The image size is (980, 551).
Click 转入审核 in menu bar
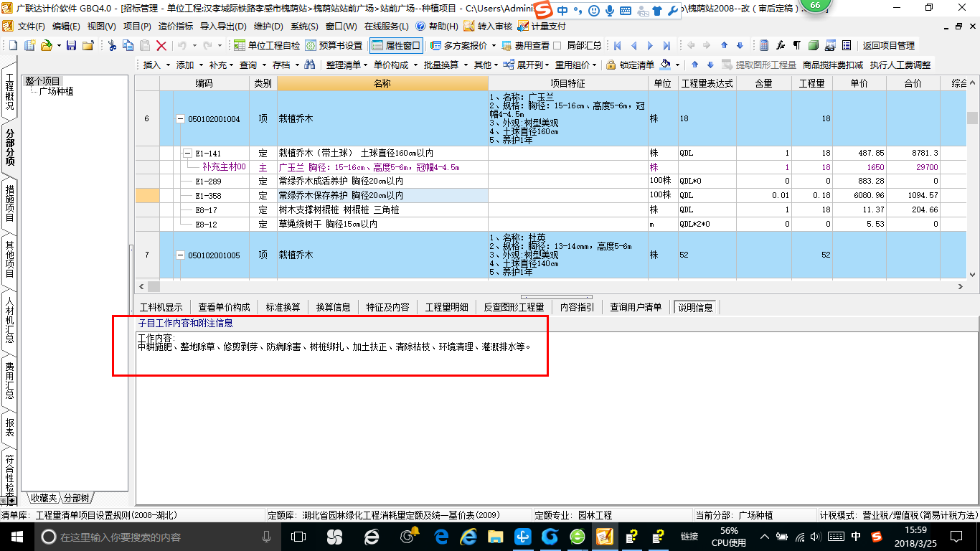tap(488, 27)
